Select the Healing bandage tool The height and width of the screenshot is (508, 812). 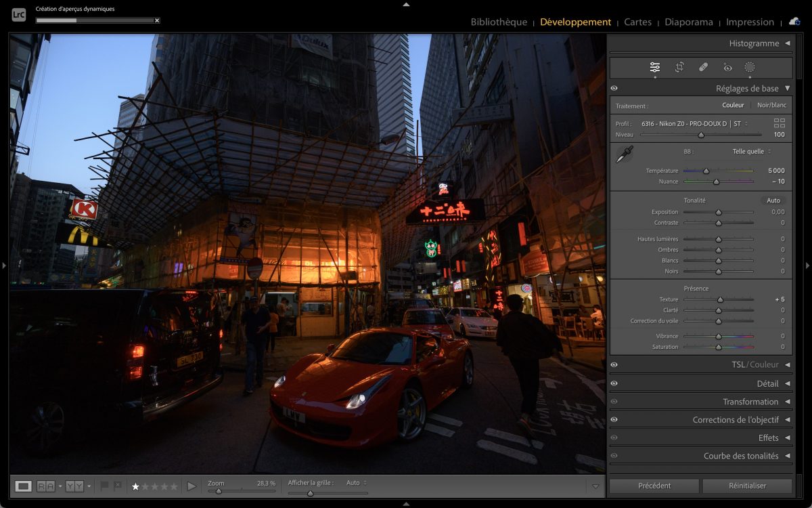click(703, 67)
